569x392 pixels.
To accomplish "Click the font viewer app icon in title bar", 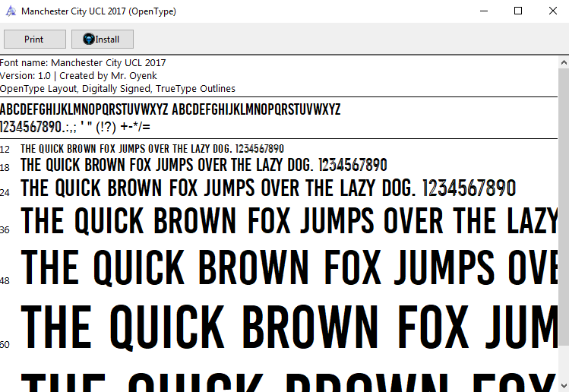I will (x=11, y=11).
